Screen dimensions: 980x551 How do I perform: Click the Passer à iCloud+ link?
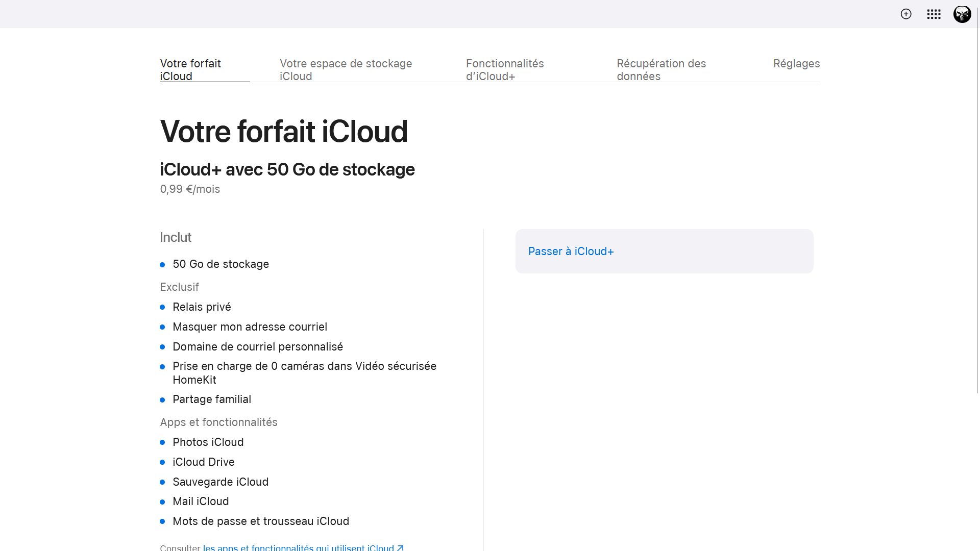click(x=571, y=252)
